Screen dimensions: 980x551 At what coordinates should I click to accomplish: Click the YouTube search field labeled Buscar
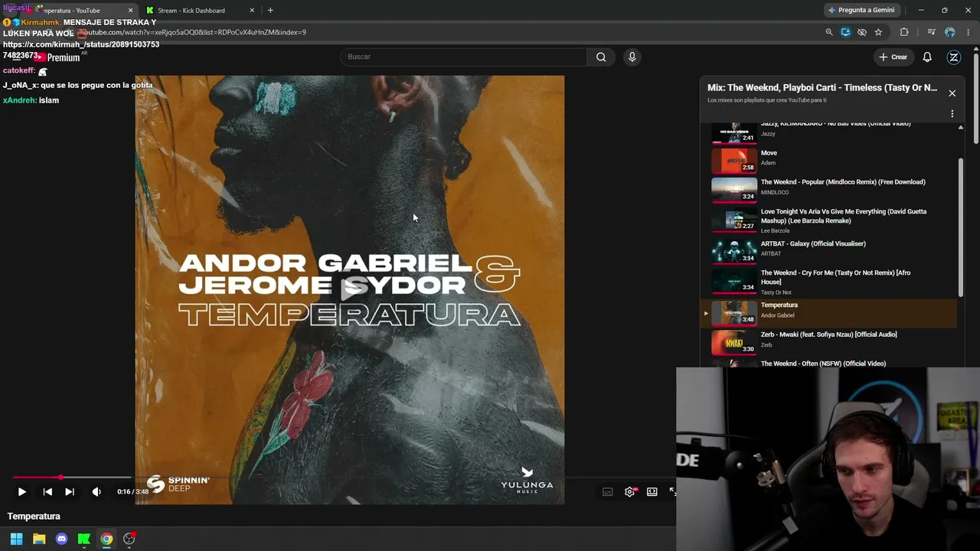[x=463, y=57]
